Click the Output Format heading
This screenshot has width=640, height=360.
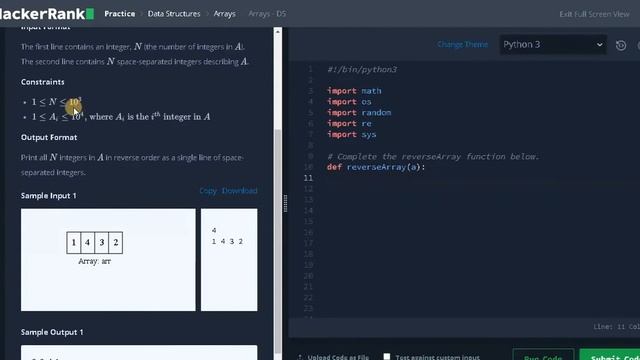pos(49,138)
